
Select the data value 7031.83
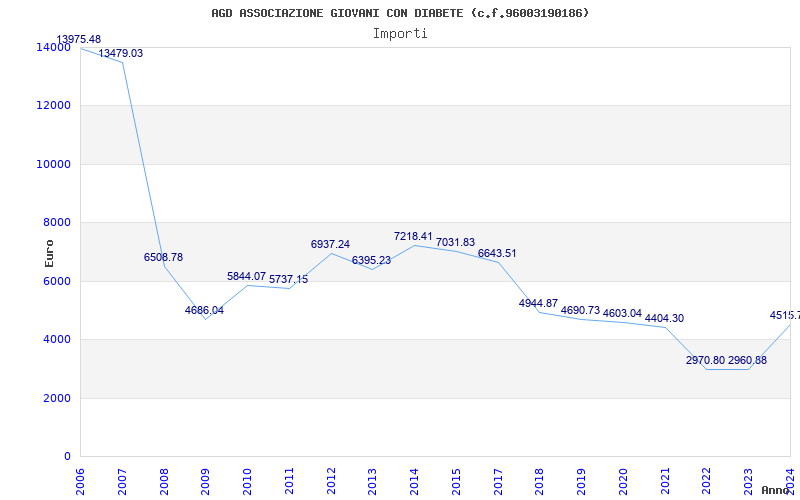click(456, 243)
